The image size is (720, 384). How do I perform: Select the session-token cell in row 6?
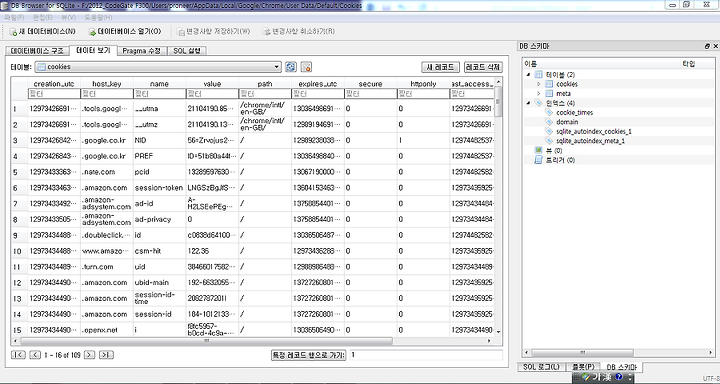pyautogui.click(x=159, y=188)
